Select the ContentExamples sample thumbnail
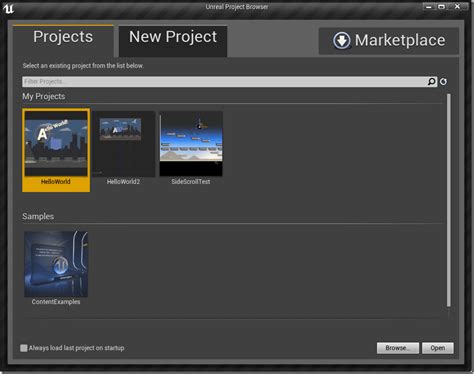The height and width of the screenshot is (374, 474). coord(56,264)
